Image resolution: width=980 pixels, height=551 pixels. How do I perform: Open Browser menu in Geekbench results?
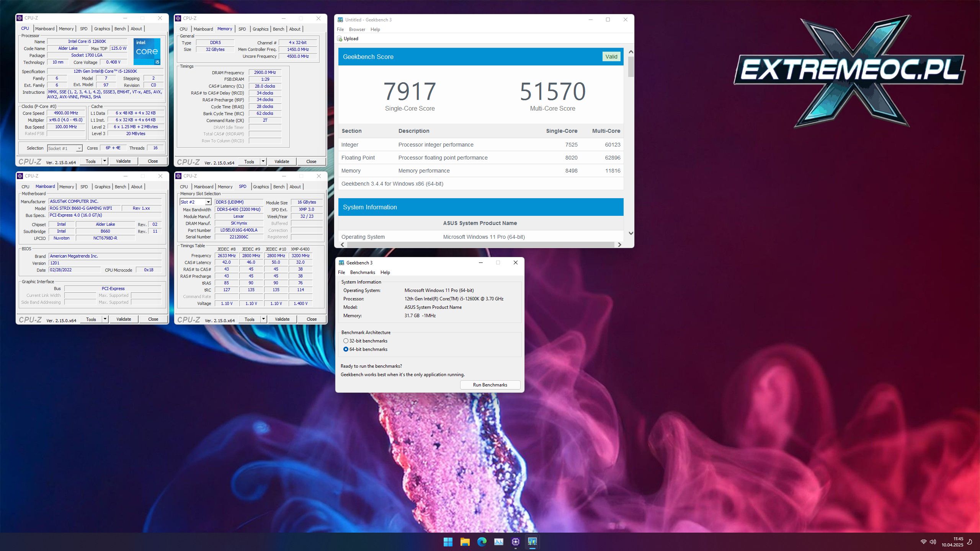click(x=357, y=29)
